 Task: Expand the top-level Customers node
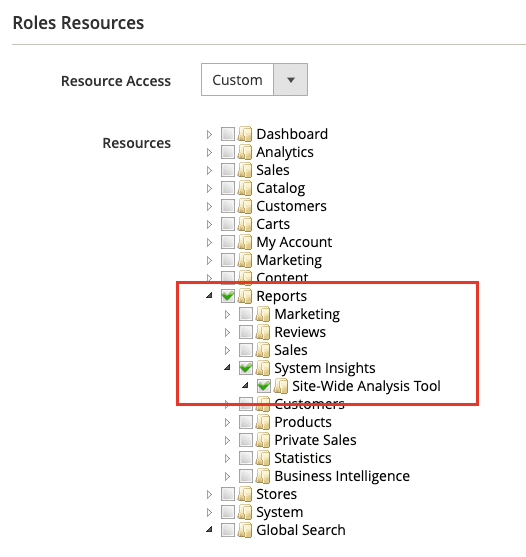(209, 207)
